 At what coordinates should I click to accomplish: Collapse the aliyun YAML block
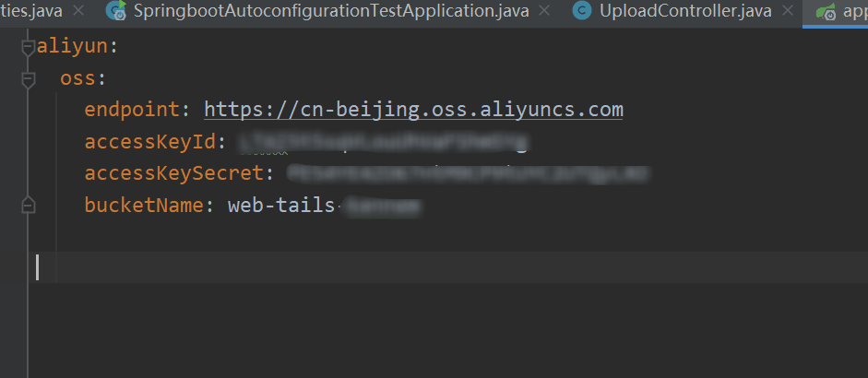tap(28, 47)
